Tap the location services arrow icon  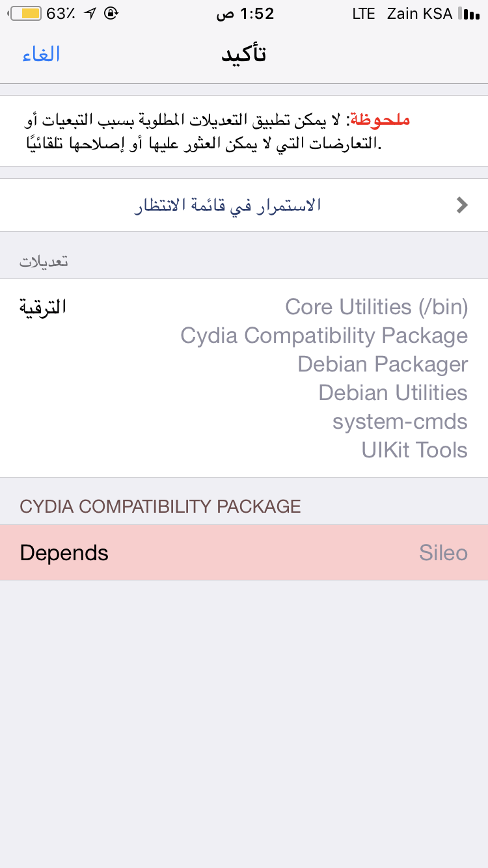tap(90, 14)
